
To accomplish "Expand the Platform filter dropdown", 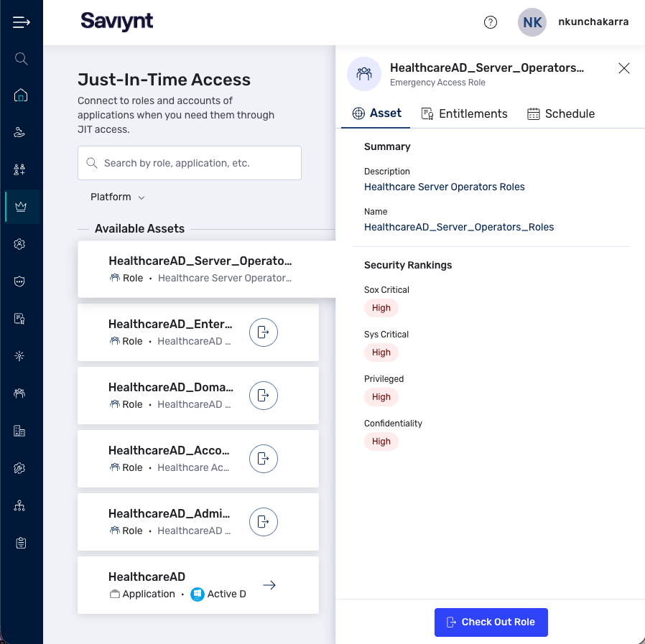I will point(118,197).
